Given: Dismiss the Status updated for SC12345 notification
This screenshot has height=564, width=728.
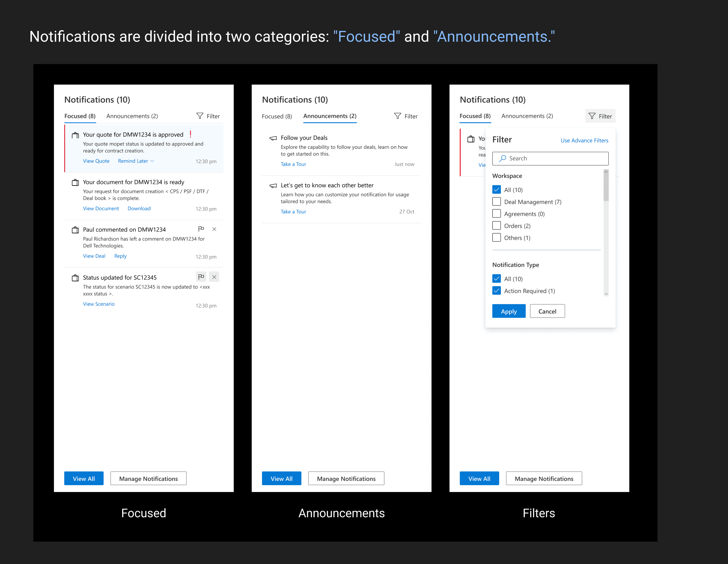Looking at the screenshot, I should coord(214,277).
